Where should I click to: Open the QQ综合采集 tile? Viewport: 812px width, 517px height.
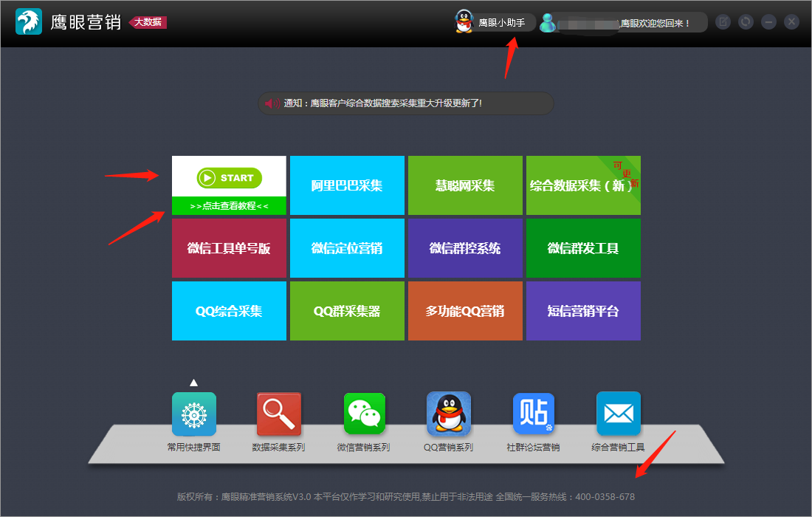point(229,311)
